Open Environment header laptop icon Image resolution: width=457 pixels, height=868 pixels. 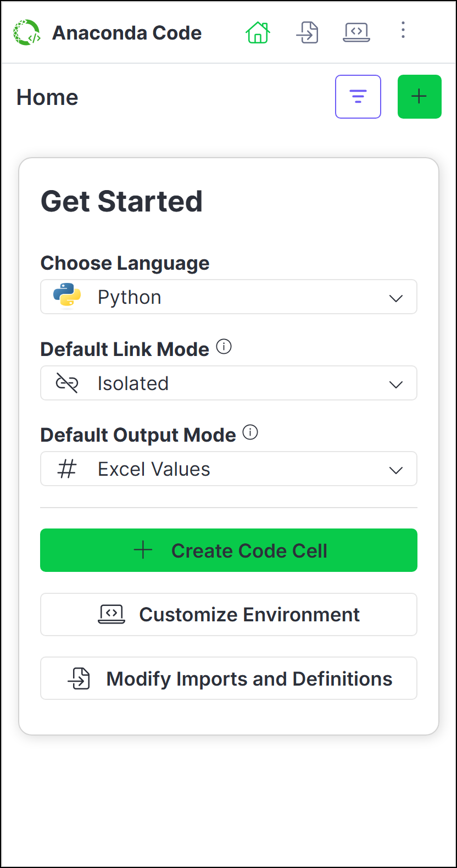tap(356, 32)
